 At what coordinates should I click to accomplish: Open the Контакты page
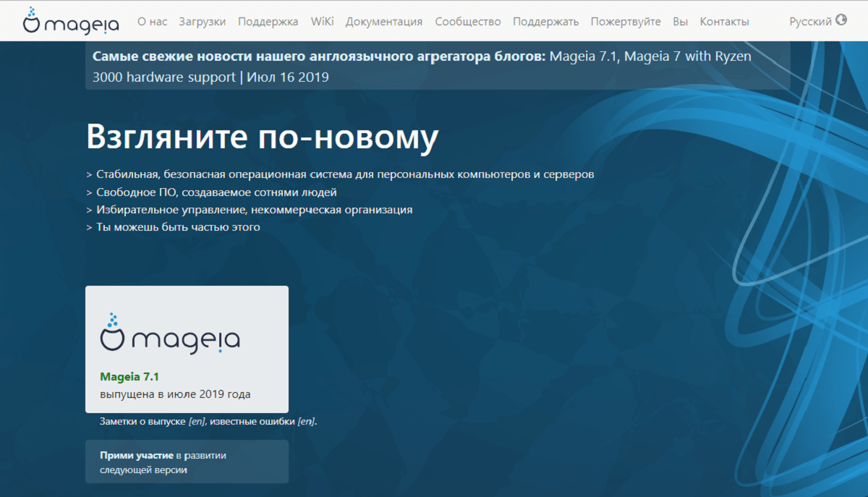click(724, 22)
